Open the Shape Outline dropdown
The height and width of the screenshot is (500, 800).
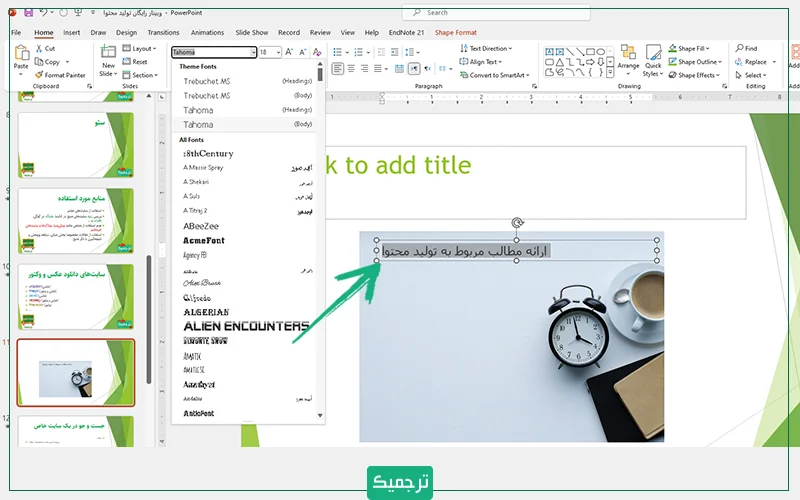click(x=695, y=62)
